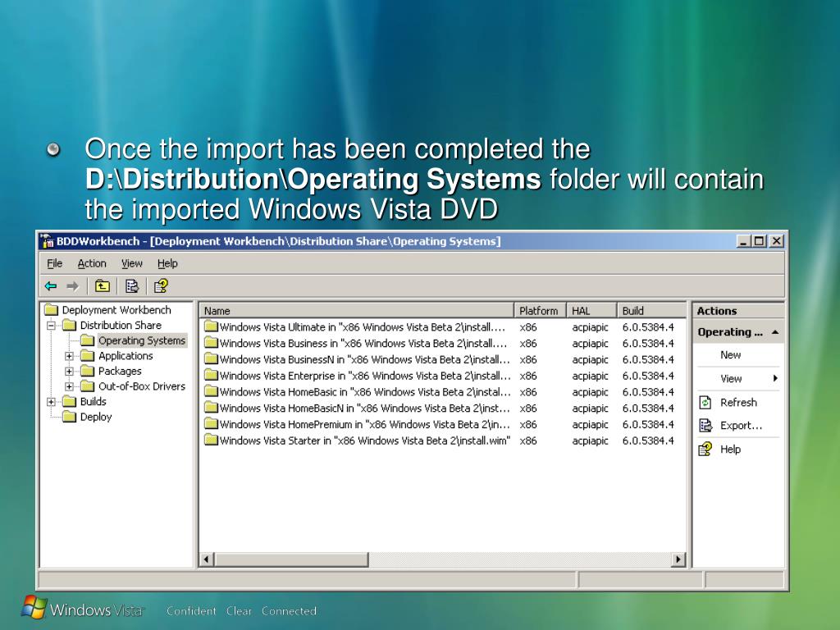Click the Distribution Share folder icon
The image size is (840, 630).
(x=69, y=325)
